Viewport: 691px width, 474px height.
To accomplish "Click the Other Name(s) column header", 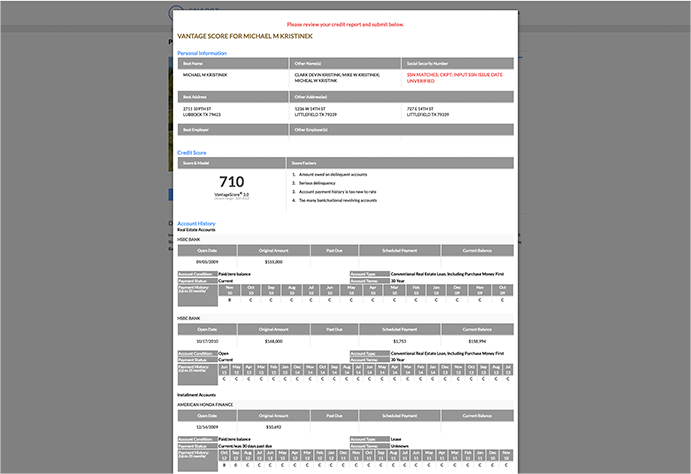I will pyautogui.click(x=345, y=63).
